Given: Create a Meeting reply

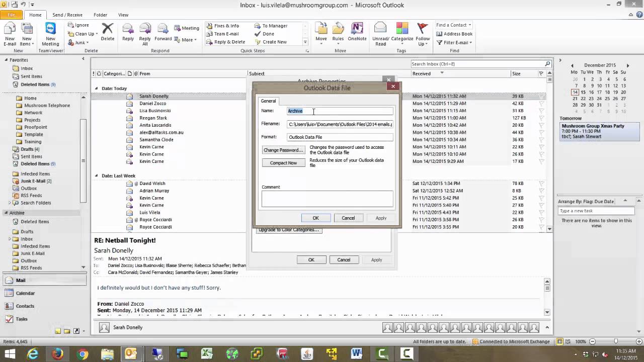Looking at the screenshot, I should pyautogui.click(x=187, y=28).
